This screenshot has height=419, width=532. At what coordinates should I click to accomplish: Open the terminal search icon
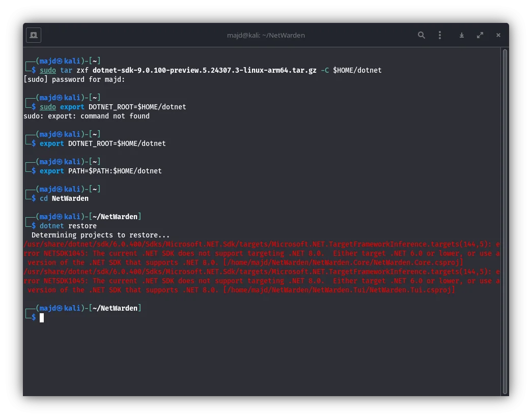point(422,35)
